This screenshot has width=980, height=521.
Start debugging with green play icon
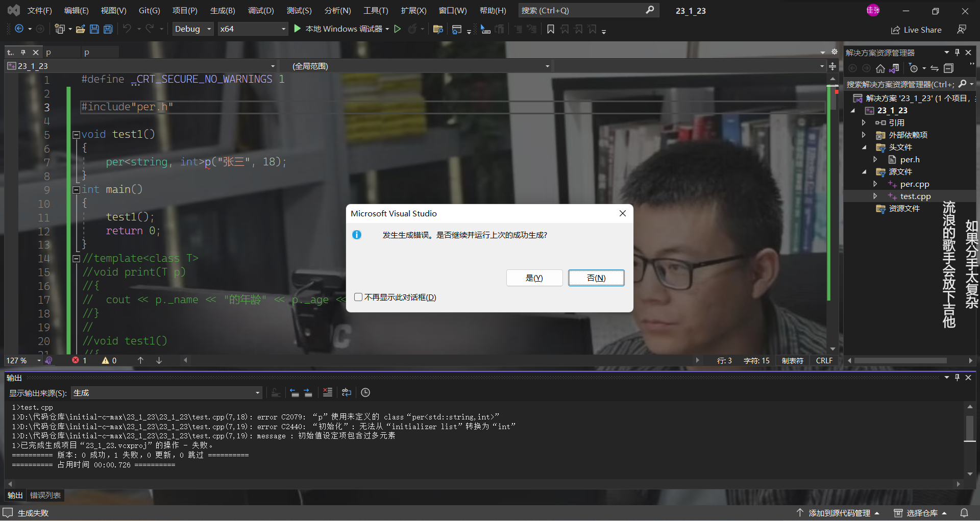click(x=298, y=29)
